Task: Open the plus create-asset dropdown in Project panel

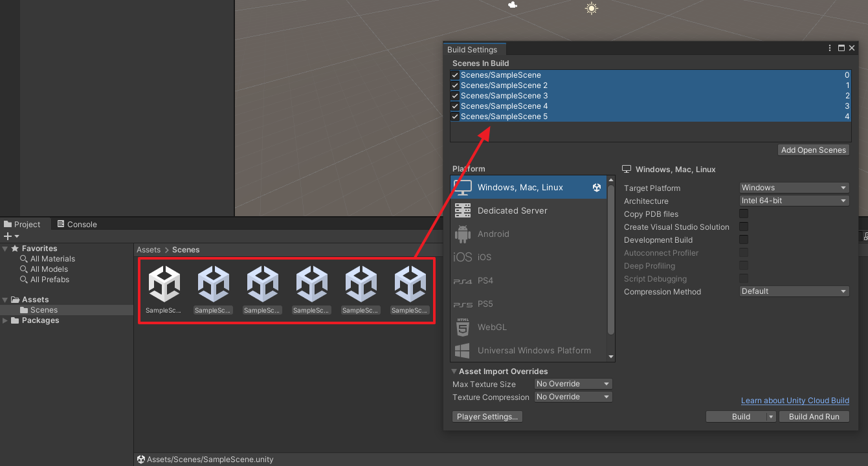Action: tap(11, 236)
